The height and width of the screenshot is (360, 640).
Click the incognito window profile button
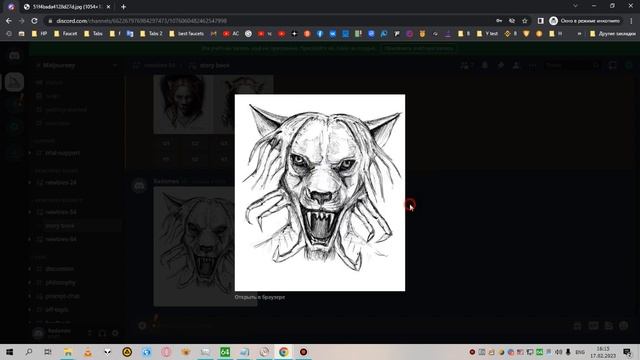pos(586,21)
